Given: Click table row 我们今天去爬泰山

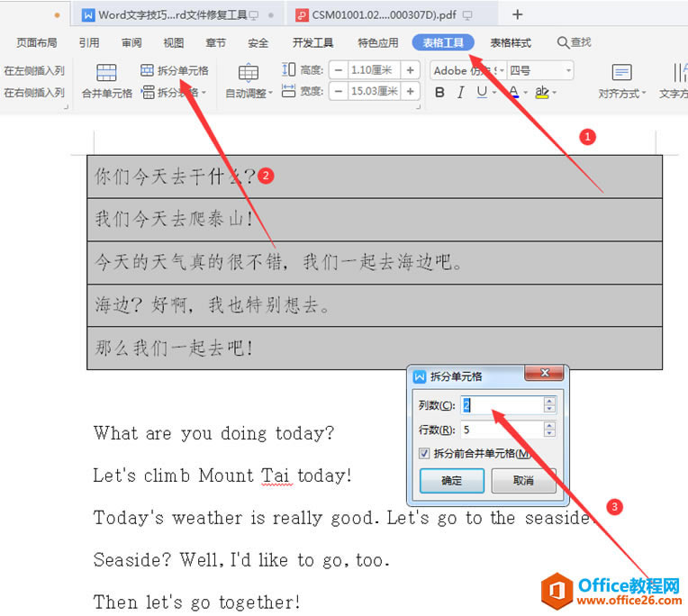Looking at the screenshot, I should [x=375, y=220].
